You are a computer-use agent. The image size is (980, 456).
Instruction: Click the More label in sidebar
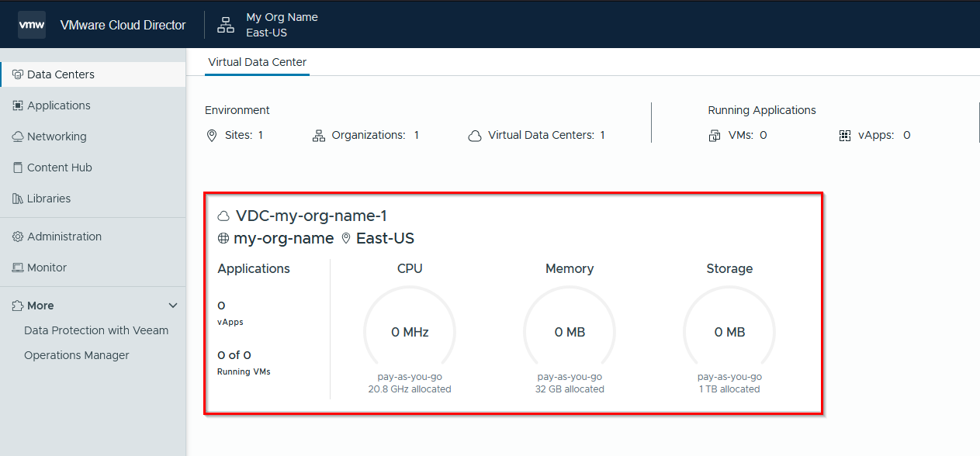(40, 306)
